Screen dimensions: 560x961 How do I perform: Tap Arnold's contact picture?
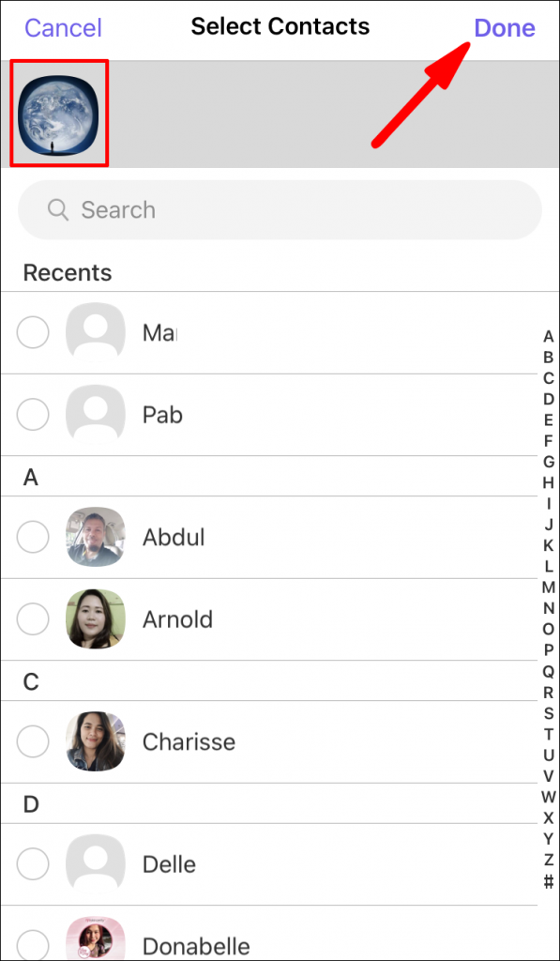(x=95, y=619)
